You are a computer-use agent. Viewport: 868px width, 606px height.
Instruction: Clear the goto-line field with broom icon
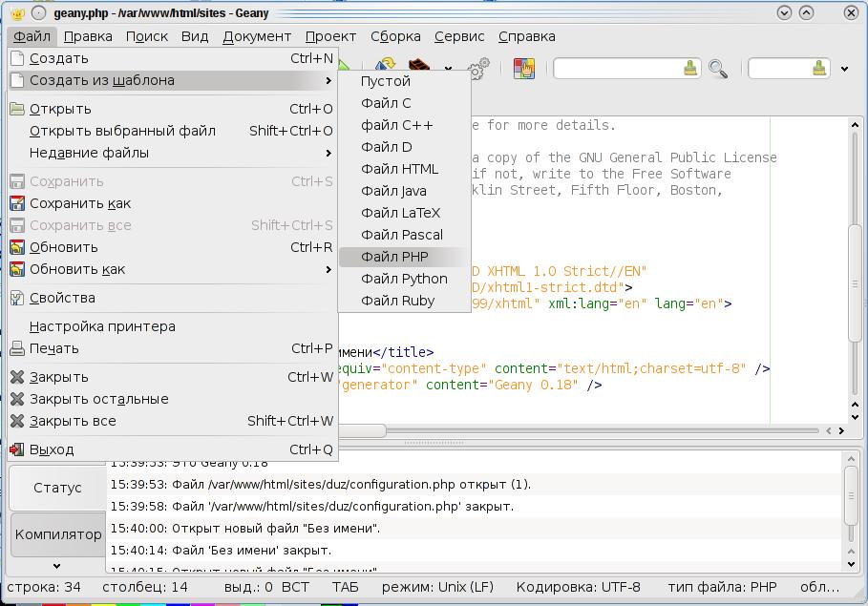[819, 68]
